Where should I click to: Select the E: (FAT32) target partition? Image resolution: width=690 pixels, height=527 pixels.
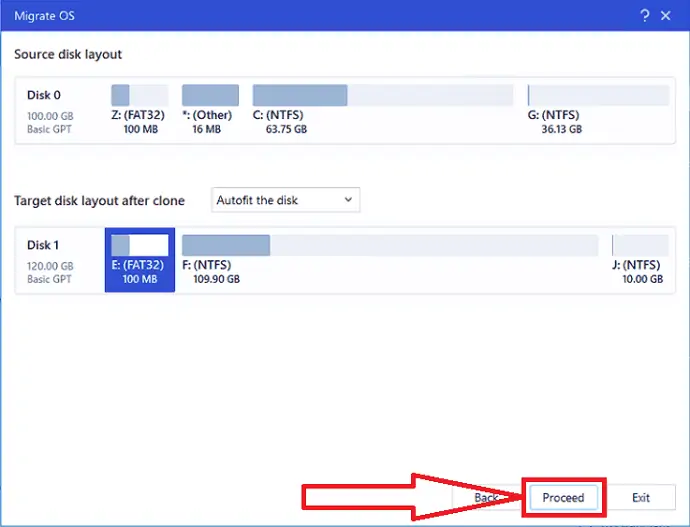point(140,260)
